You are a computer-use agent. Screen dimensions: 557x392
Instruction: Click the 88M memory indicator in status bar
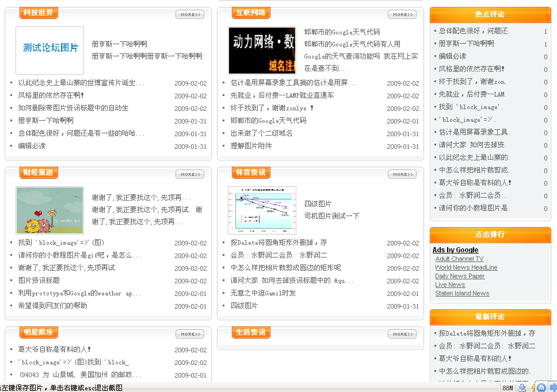pos(508,388)
